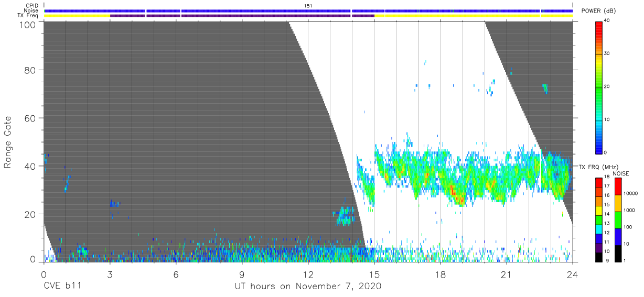
Task: Click the orange-yellow NOISE legend swatch
Action: pos(618,203)
